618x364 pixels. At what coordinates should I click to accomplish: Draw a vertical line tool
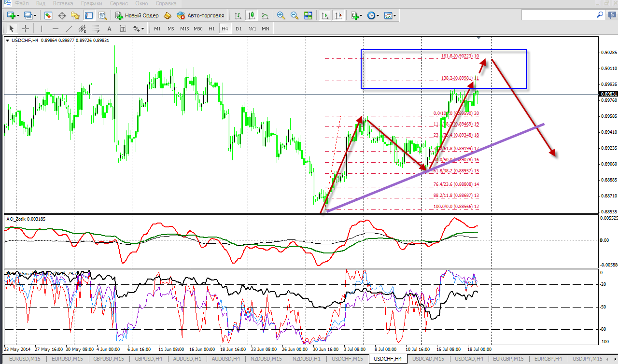pos(42,28)
